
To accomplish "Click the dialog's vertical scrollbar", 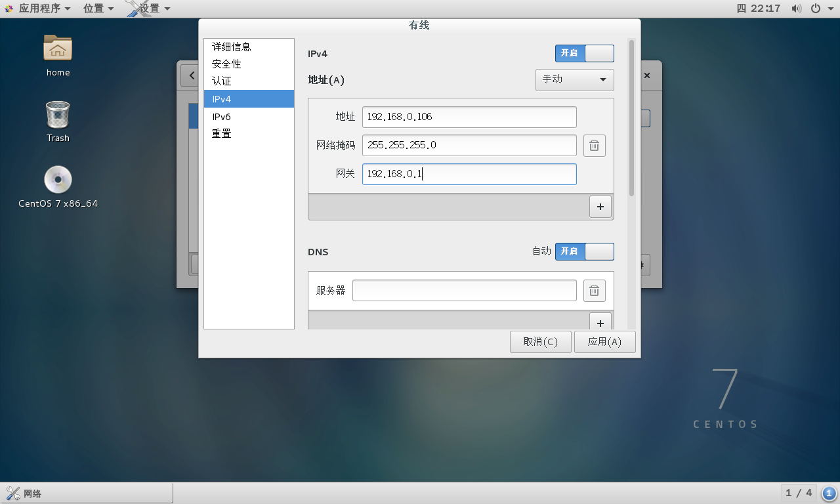I will 631,118.
